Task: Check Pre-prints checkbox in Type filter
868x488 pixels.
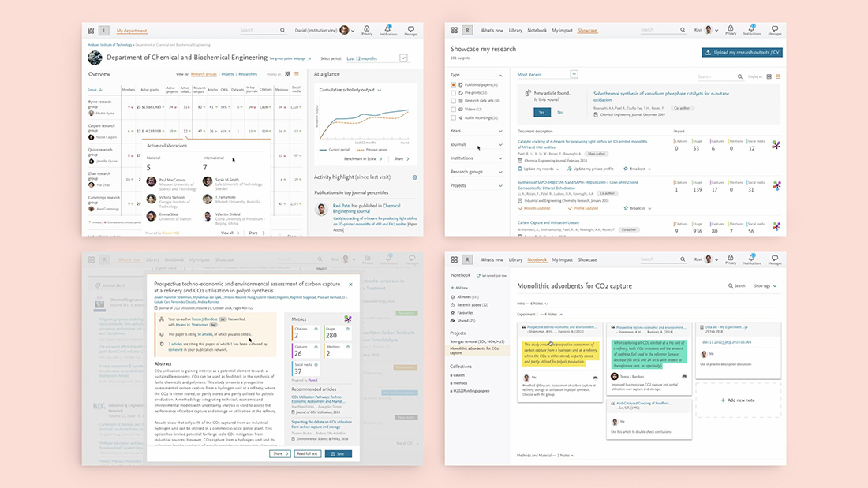Action: click(454, 93)
